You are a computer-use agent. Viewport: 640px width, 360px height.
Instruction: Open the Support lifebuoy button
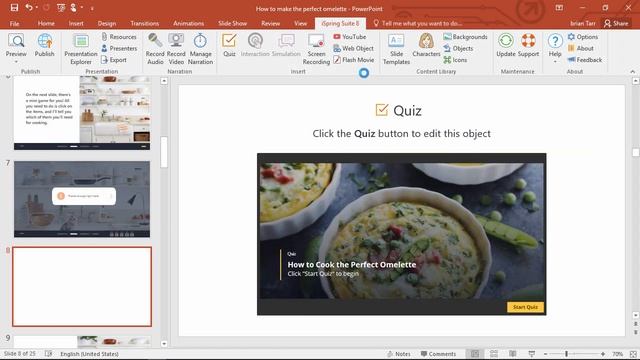529,45
